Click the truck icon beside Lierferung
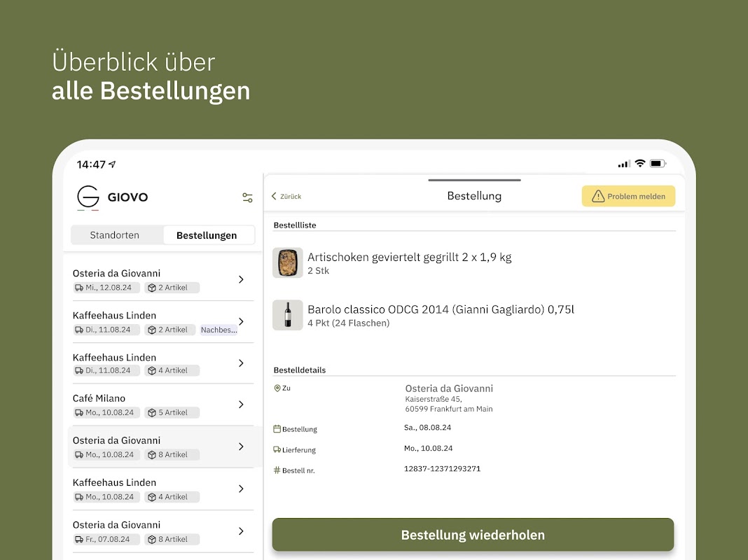Viewport: 748px width, 560px height. 277,449
